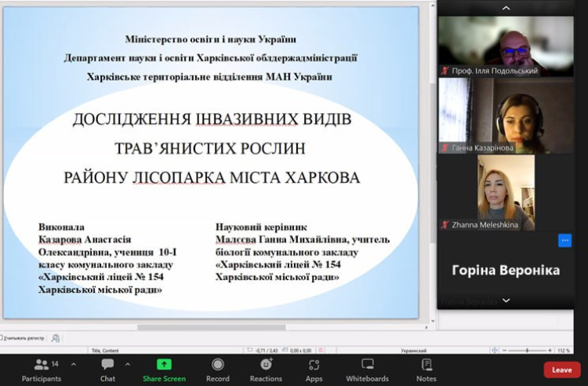Open Whiteboards
This screenshot has height=386, width=588.
[367, 370]
